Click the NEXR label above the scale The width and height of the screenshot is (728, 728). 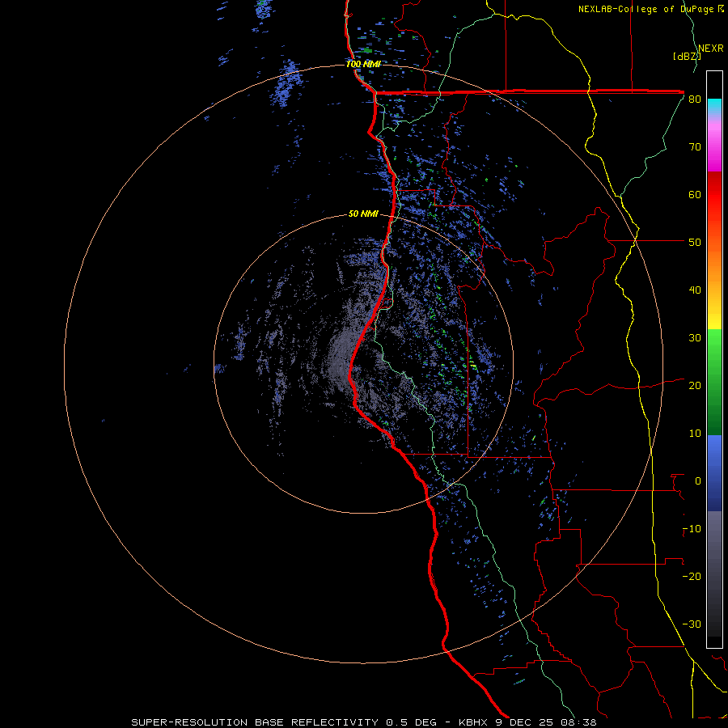pyautogui.click(x=710, y=49)
